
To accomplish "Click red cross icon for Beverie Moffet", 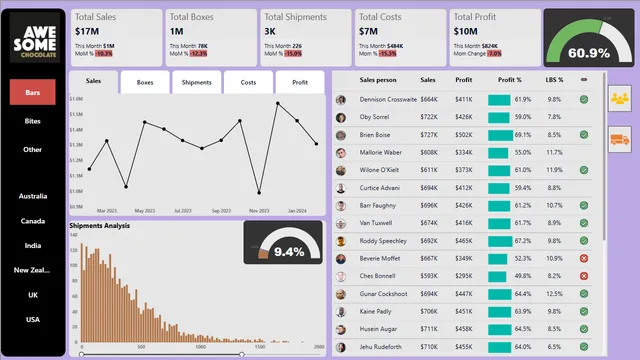I will click(584, 258).
